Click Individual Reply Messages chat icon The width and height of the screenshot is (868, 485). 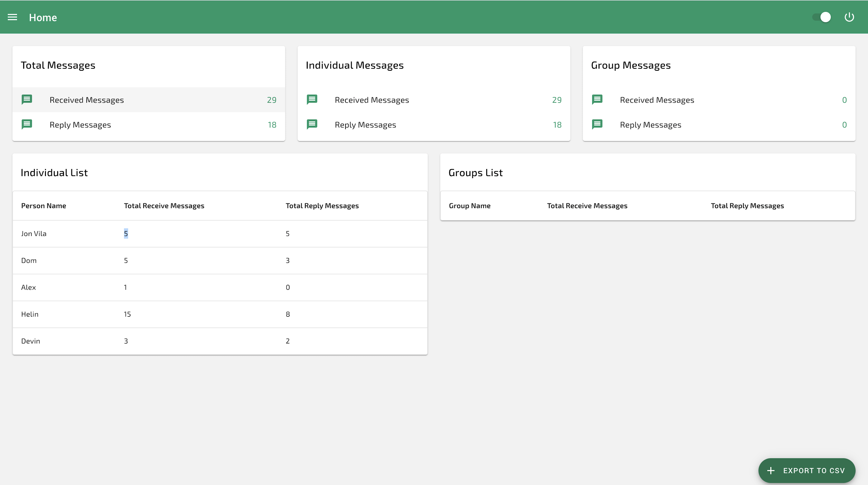pyautogui.click(x=312, y=124)
